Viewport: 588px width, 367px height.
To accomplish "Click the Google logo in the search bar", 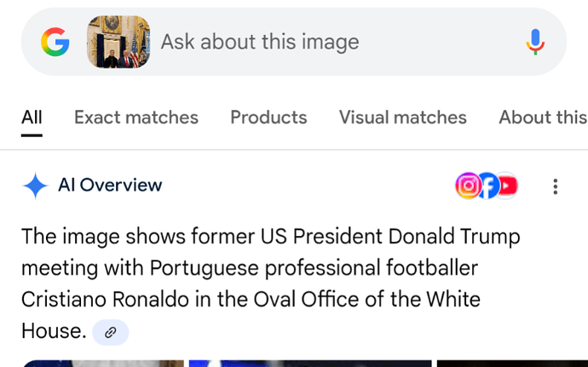I will tap(55, 42).
